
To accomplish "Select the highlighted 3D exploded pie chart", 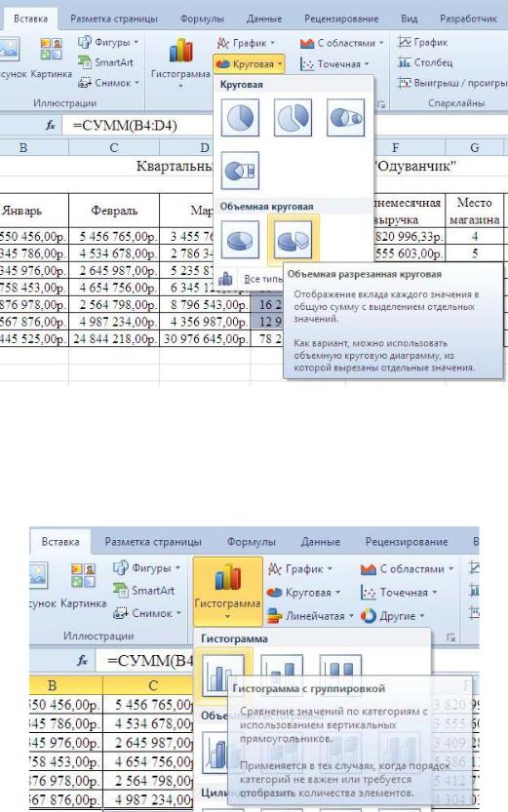I will click(293, 240).
